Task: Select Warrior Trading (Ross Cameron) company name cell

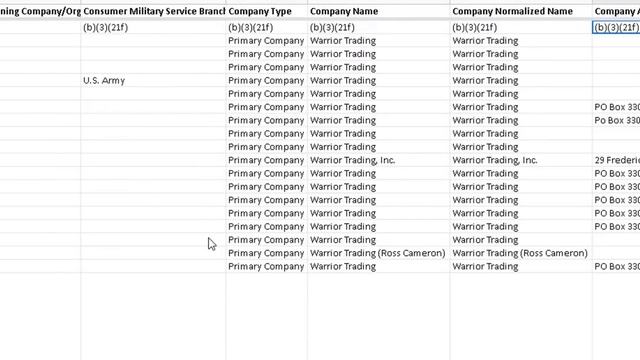Action: 378,253
